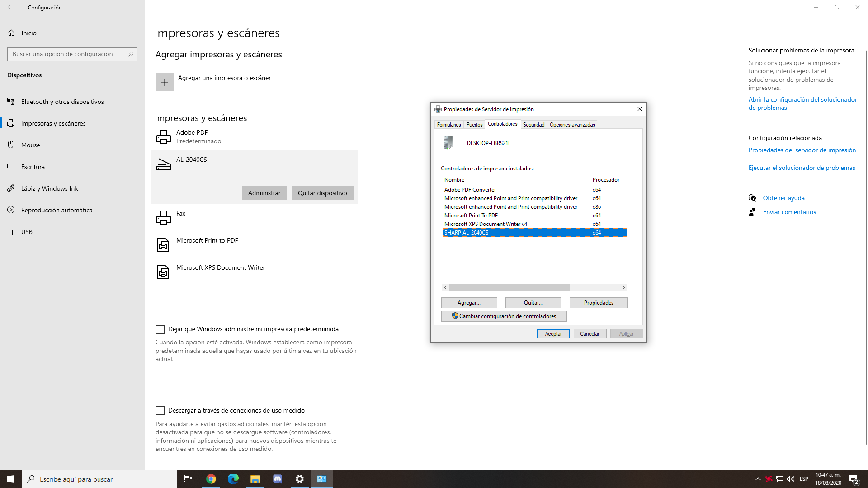The height and width of the screenshot is (488, 868).
Task: Show hidden system tray icons chevron
Action: tap(758, 479)
